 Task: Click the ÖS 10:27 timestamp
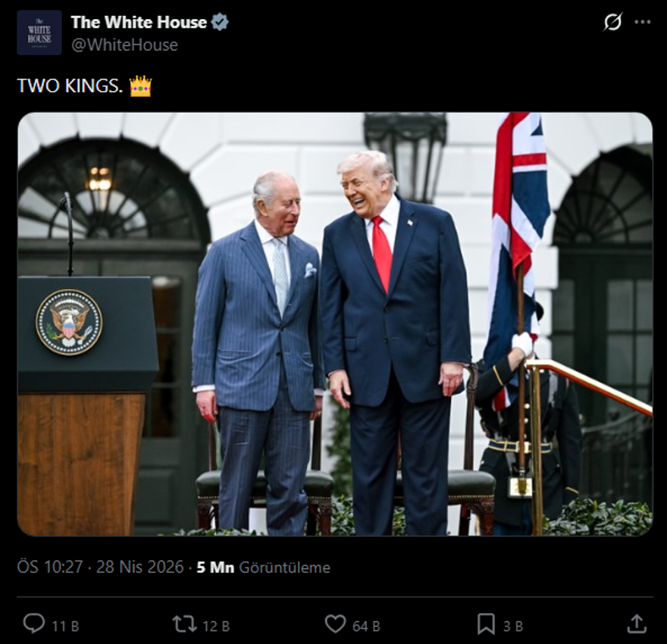point(50,567)
